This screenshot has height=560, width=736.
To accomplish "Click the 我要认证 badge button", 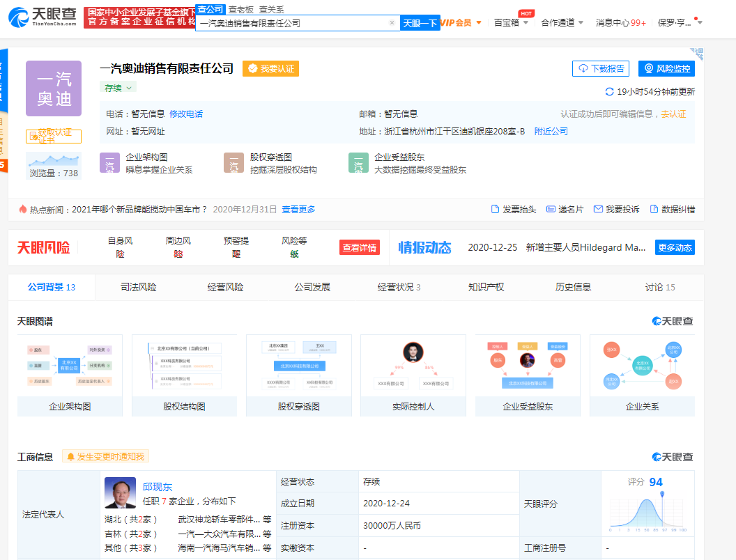I will tap(271, 68).
